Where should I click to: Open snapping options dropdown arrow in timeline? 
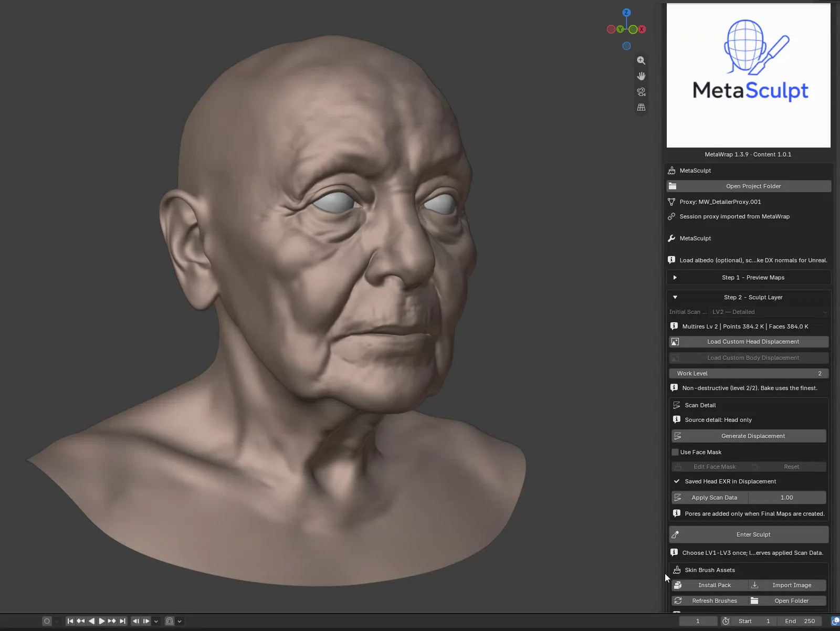[180, 621]
